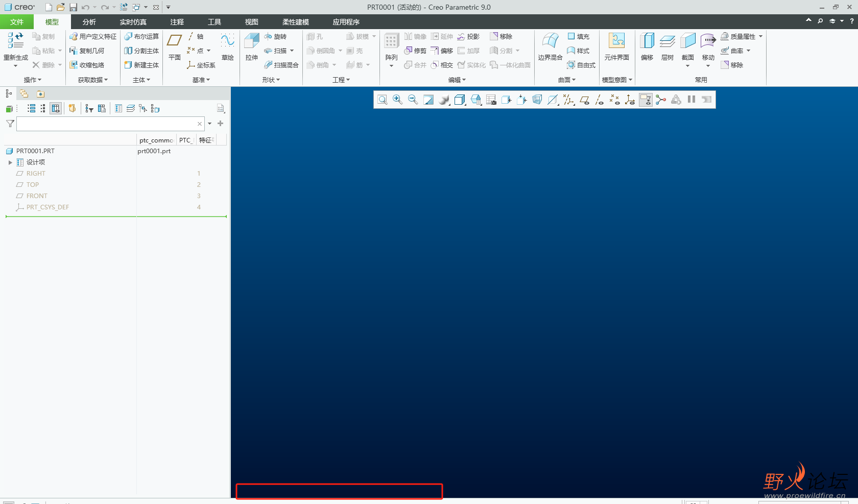Switch to the 视图 ribbon tab
Image resolution: width=858 pixels, height=504 pixels.
pyautogui.click(x=251, y=22)
